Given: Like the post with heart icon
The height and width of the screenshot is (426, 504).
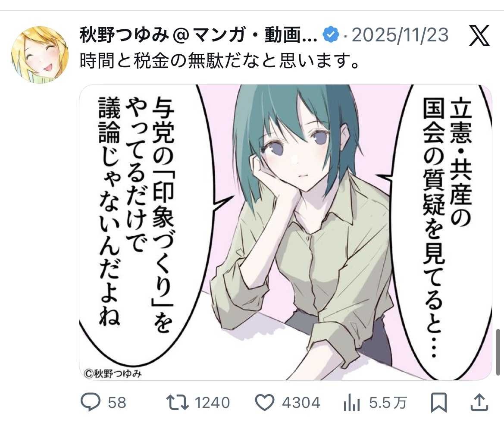Looking at the screenshot, I should pos(265,403).
